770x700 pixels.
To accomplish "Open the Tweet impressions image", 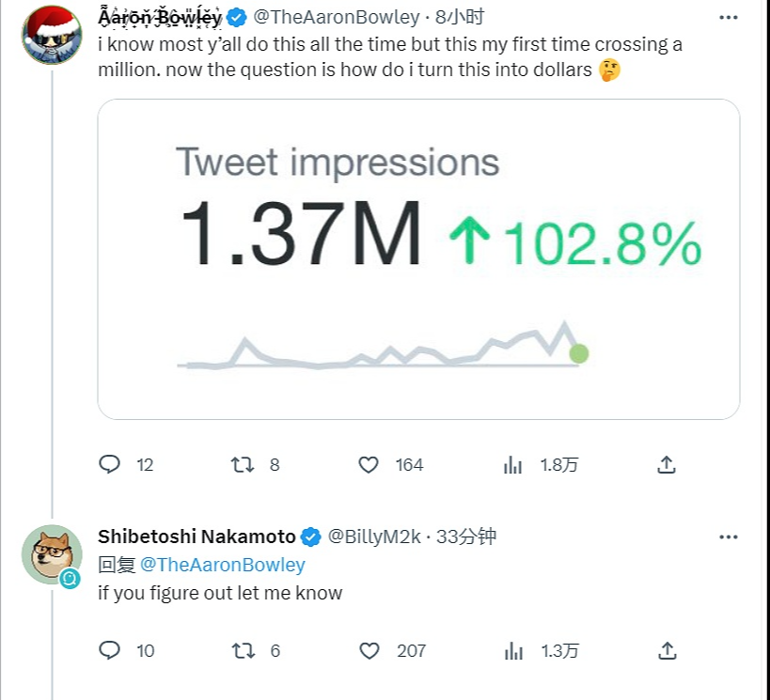I will tap(418, 259).
